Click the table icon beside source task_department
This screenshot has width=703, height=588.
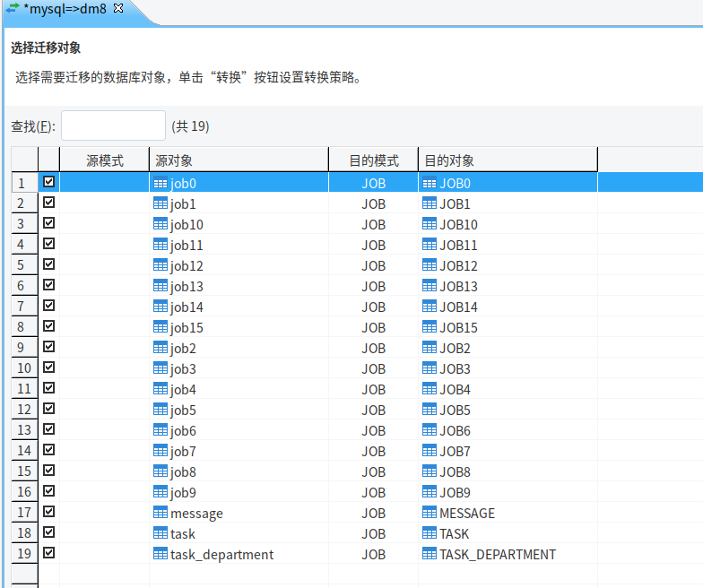160,554
